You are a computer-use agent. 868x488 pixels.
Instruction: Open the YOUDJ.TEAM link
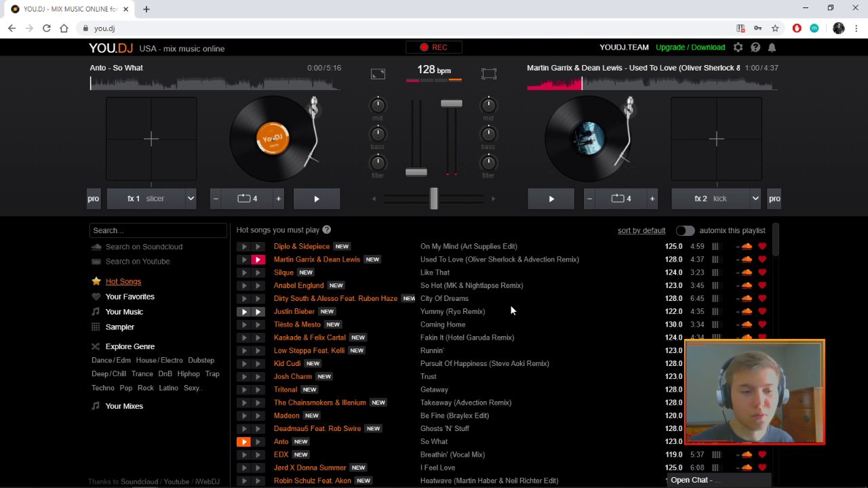(624, 47)
